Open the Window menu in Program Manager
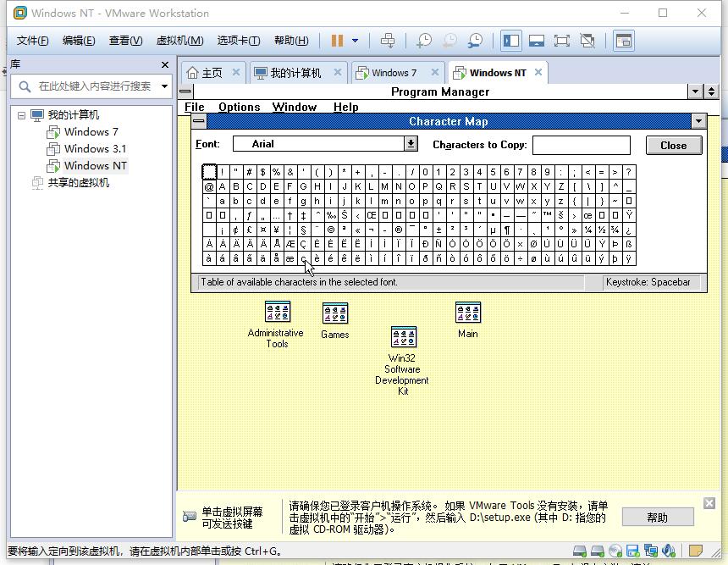Screen dimensions: 728x565 (x=295, y=108)
